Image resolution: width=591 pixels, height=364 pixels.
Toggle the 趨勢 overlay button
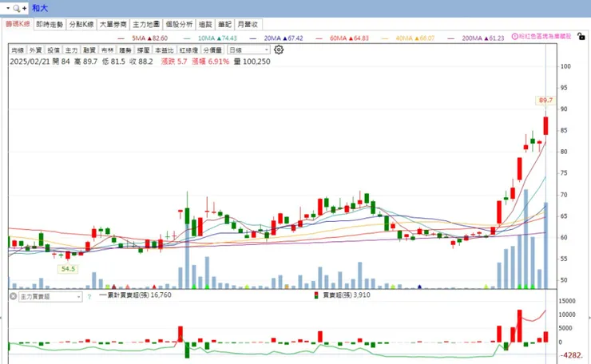tap(125, 50)
